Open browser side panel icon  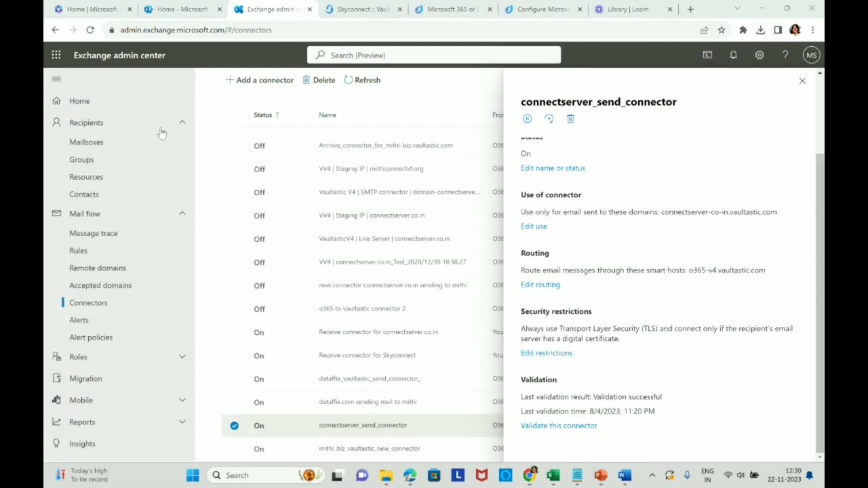778,30
